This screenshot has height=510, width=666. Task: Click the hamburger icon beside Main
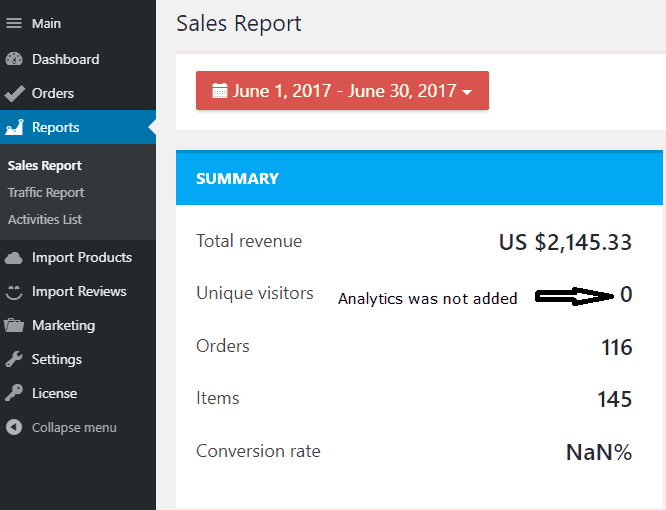[14, 24]
